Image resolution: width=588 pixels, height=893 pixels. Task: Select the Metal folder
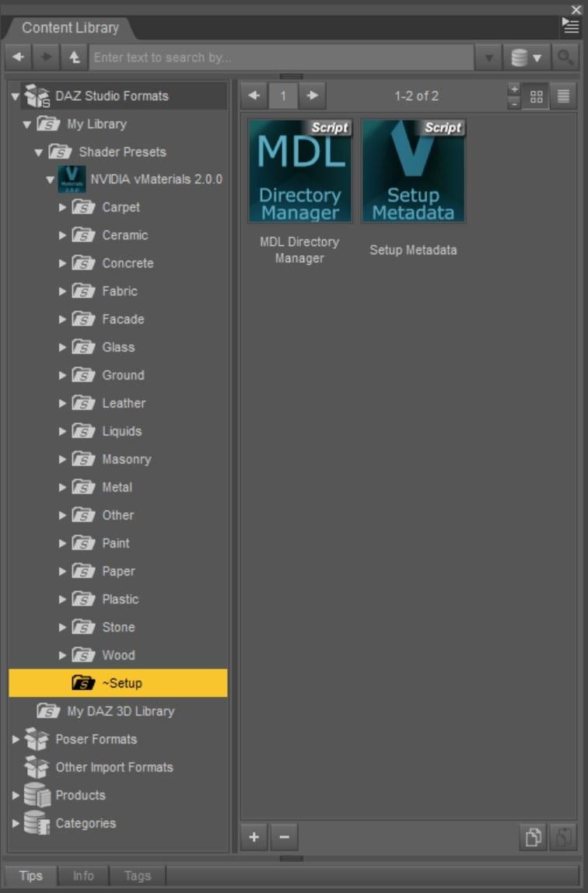point(117,487)
